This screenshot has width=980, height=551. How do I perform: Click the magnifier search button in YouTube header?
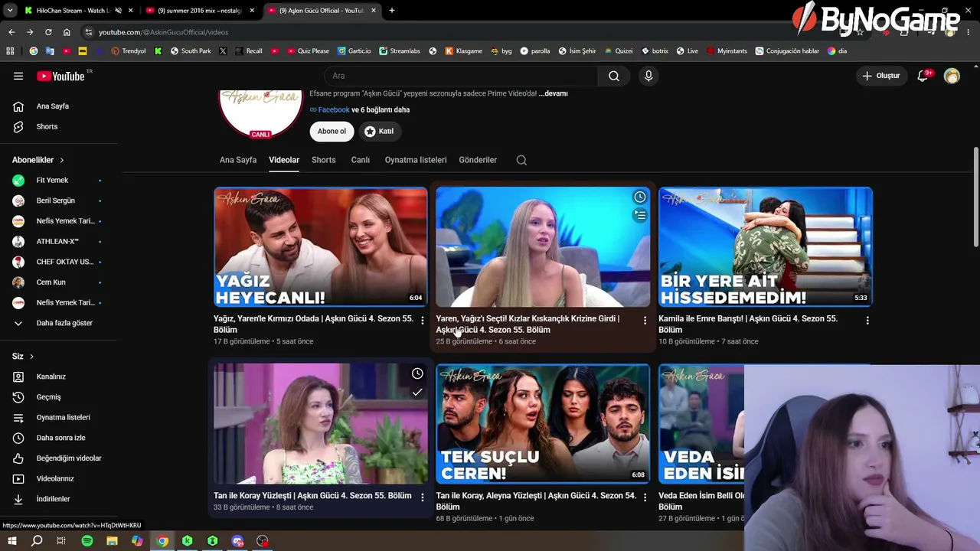pyautogui.click(x=614, y=76)
